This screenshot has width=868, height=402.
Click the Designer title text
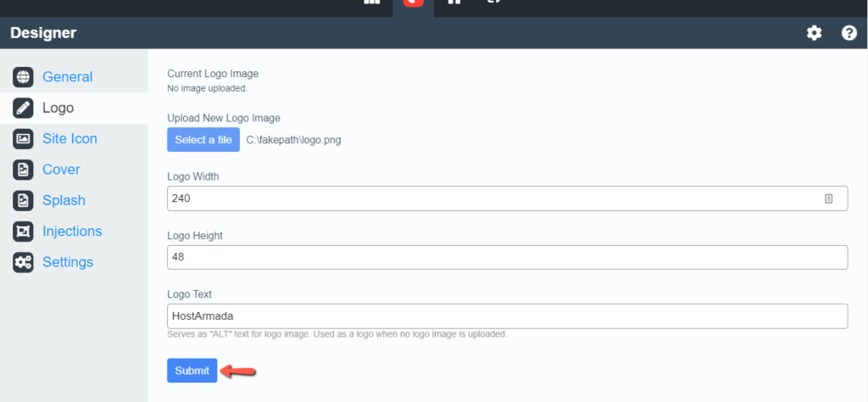click(x=43, y=33)
